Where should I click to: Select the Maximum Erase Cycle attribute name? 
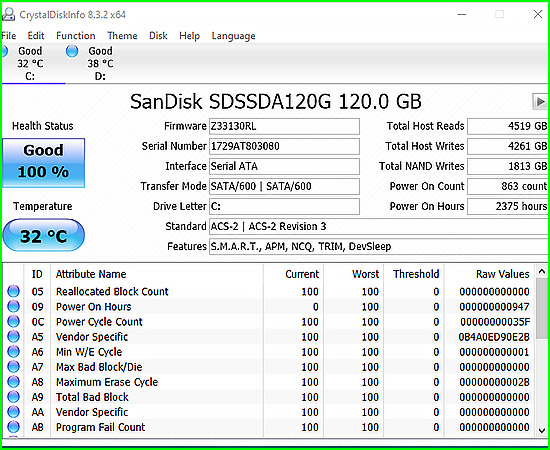107,382
